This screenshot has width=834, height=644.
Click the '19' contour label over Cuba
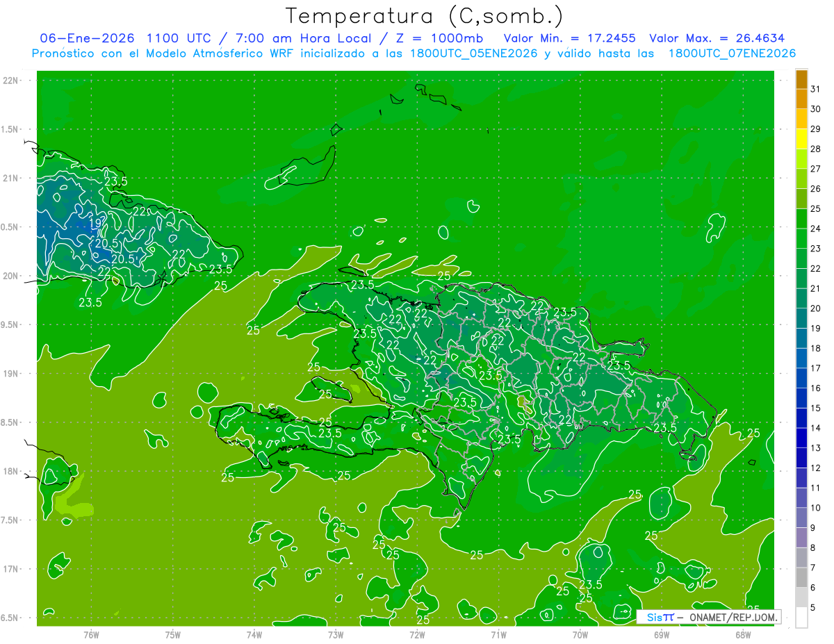coord(96,223)
